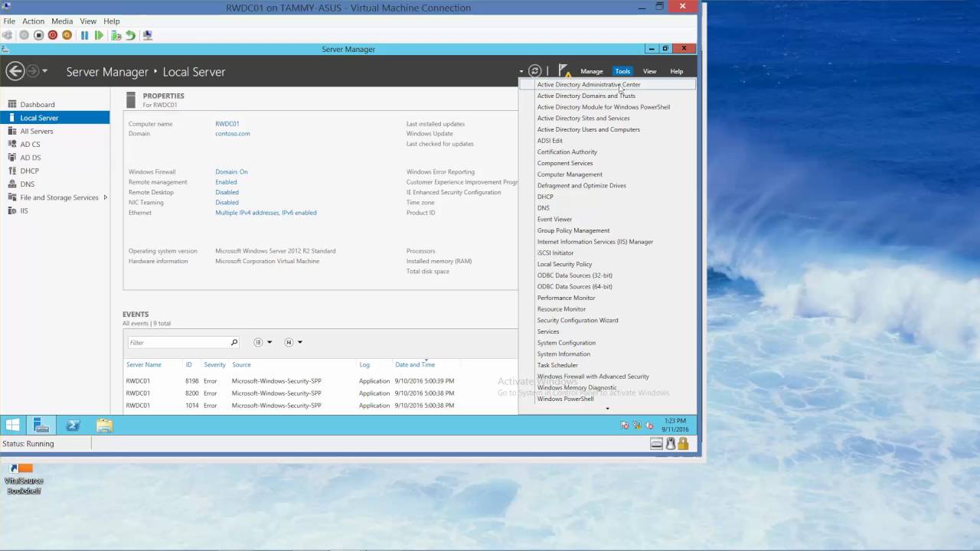This screenshot has width=980, height=551.
Task: Click the Tools menu's scroll-down arrow
Action: point(607,409)
